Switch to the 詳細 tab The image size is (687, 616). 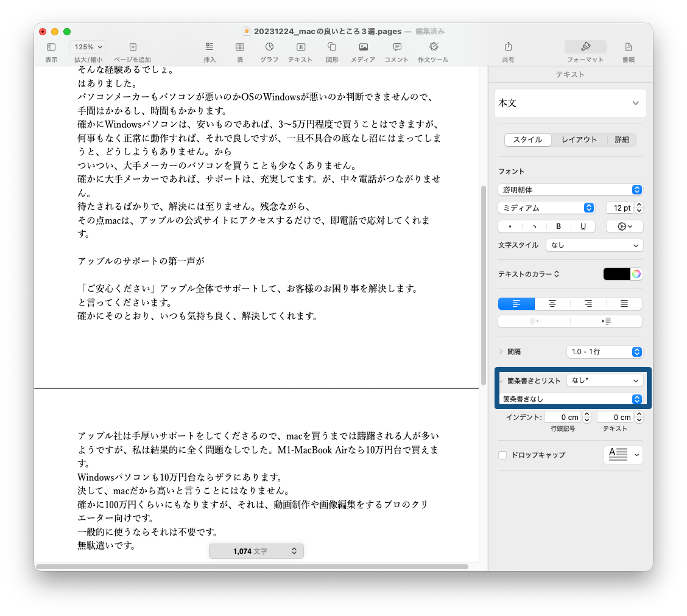pyautogui.click(x=622, y=140)
